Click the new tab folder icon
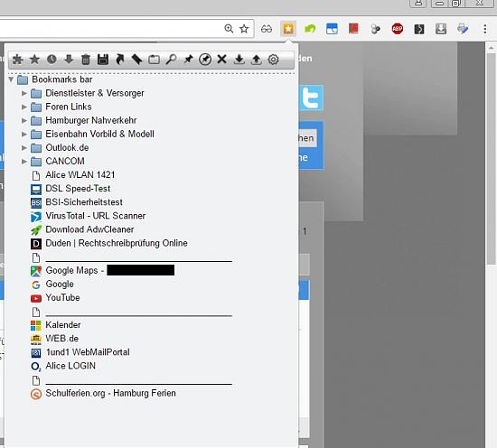Image resolution: width=497 pixels, height=448 pixels. point(154,60)
